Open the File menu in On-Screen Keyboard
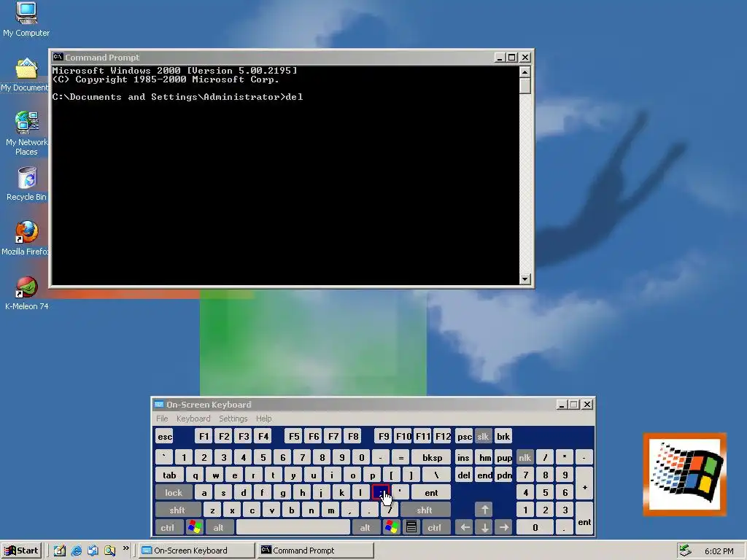This screenshot has height=560, width=747. coord(162,419)
